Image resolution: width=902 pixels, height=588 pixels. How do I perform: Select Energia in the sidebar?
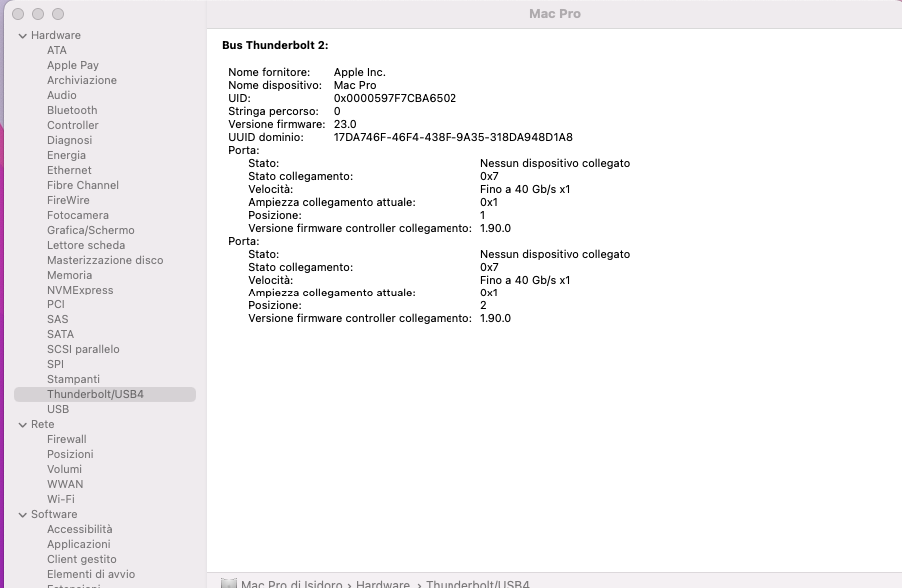tap(66, 155)
